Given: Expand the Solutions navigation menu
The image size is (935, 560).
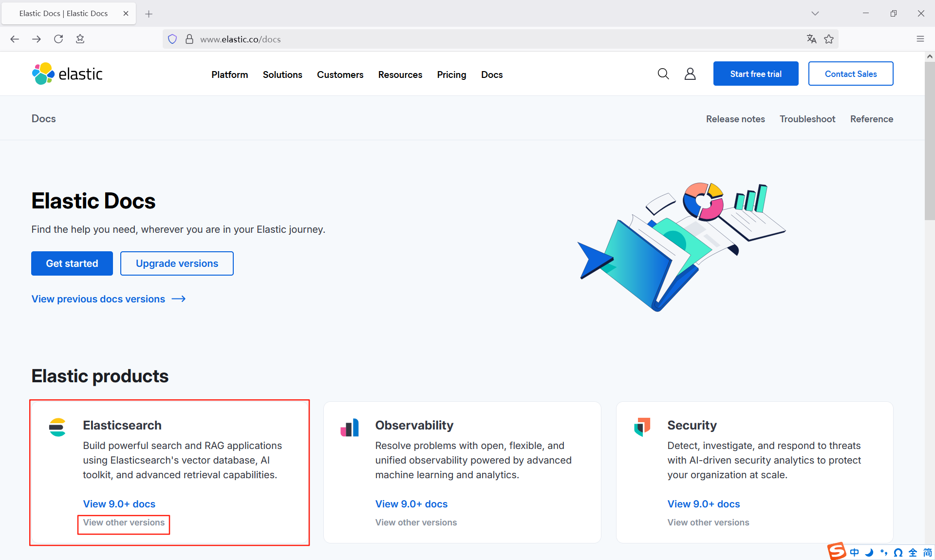Looking at the screenshot, I should pos(282,75).
